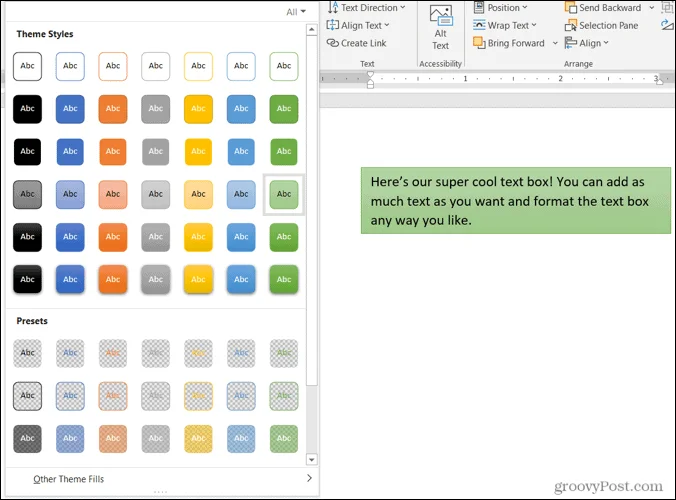Pick the semi-transparent orange fill preset

113,439
